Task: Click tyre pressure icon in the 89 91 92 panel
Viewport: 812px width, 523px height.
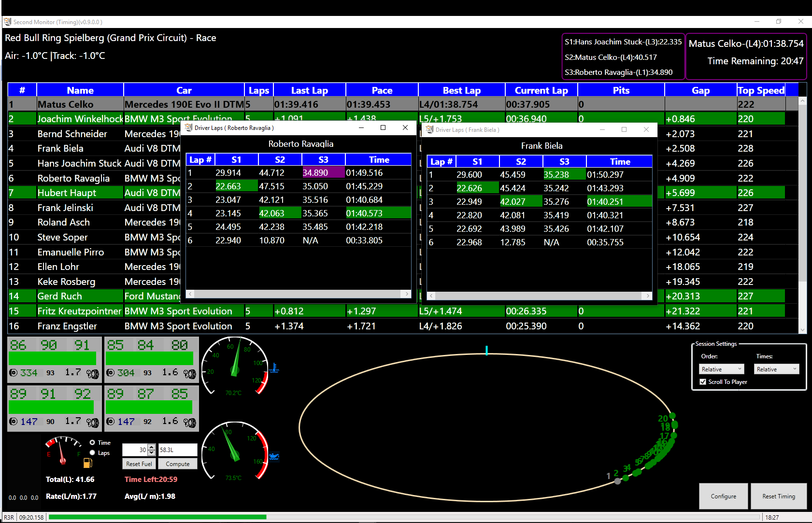Action: [x=92, y=423]
